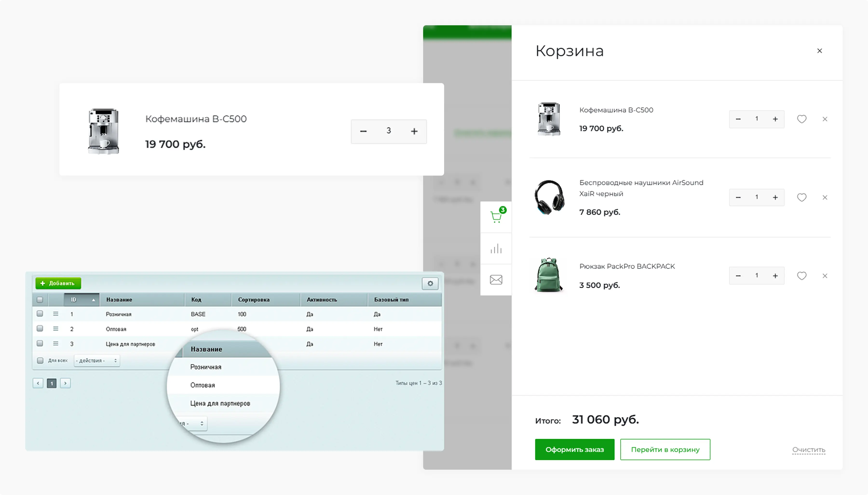This screenshot has height=495, width=868.
Task: Open the действия actions dropdown
Action: click(97, 360)
